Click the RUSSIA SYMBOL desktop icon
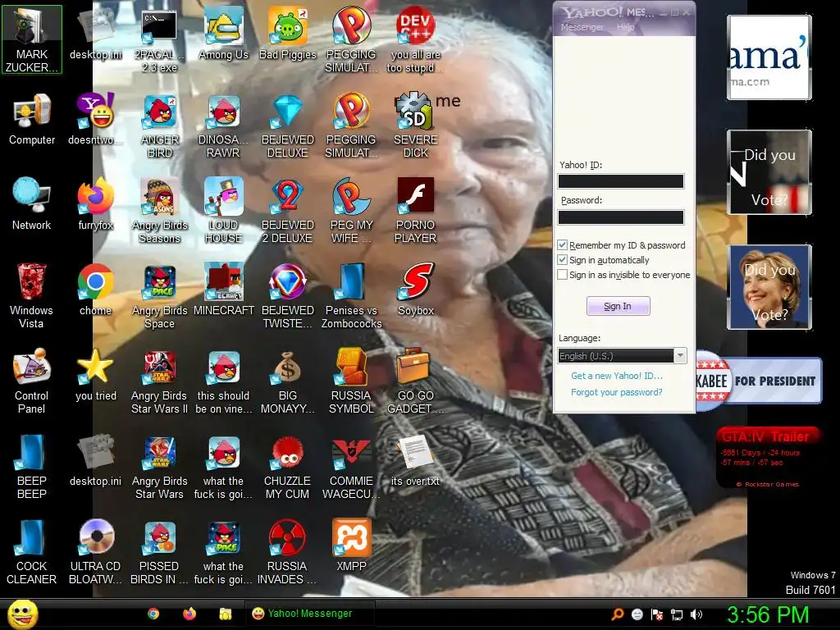 coord(351,381)
